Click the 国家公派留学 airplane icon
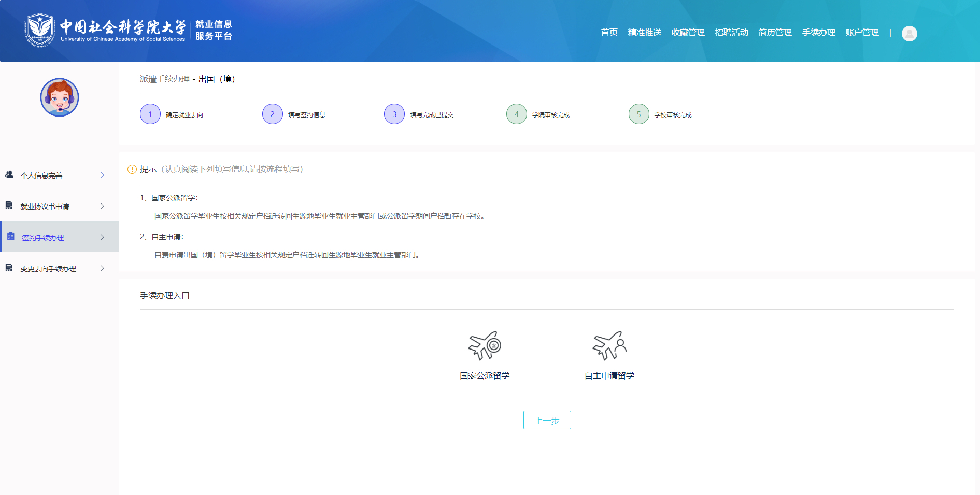 (x=485, y=345)
